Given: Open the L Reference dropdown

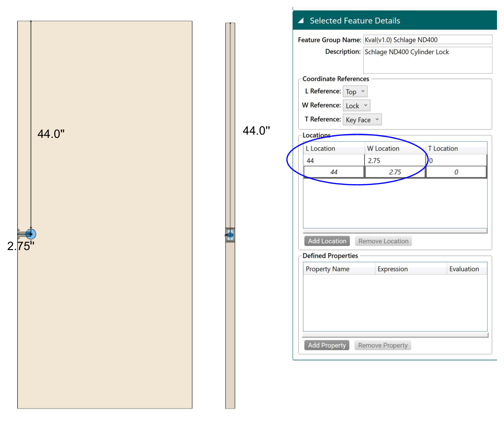Looking at the screenshot, I should [355, 92].
